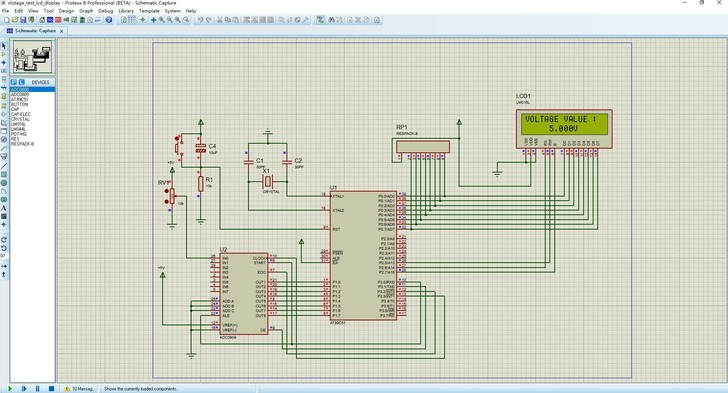Toggle the grid display toolbar icon
The height and width of the screenshot is (393, 728).
[132, 20]
